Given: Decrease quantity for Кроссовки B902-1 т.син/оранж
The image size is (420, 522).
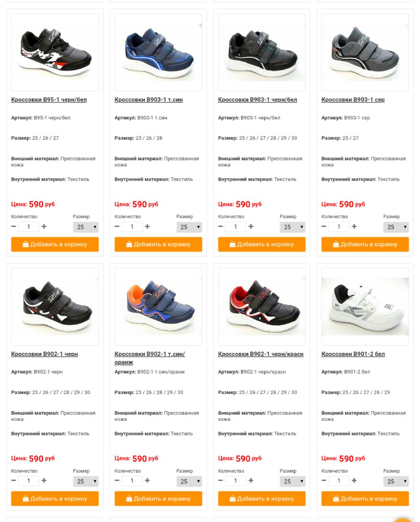Looking at the screenshot, I should pyautogui.click(x=117, y=480).
